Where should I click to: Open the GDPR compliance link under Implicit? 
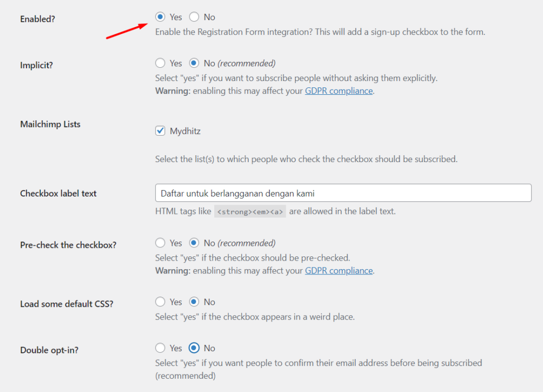pos(339,91)
